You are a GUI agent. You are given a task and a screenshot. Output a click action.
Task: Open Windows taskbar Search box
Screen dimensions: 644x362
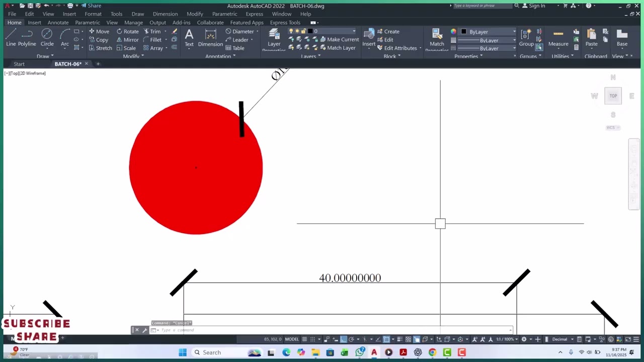pos(226,352)
